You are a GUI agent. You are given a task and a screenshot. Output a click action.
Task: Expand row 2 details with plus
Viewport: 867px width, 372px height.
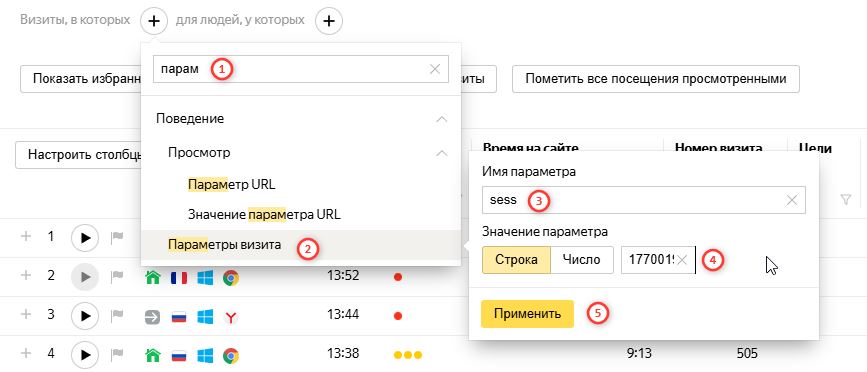pyautogui.click(x=25, y=275)
